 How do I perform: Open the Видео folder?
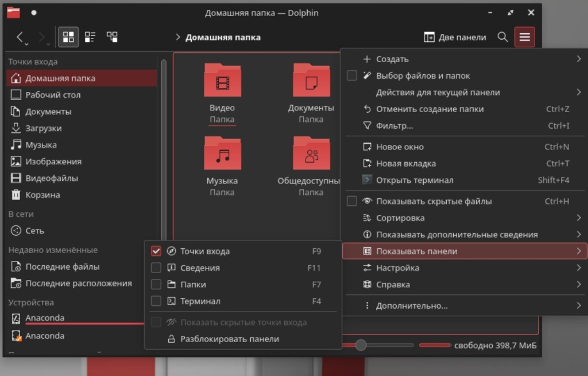(x=222, y=80)
